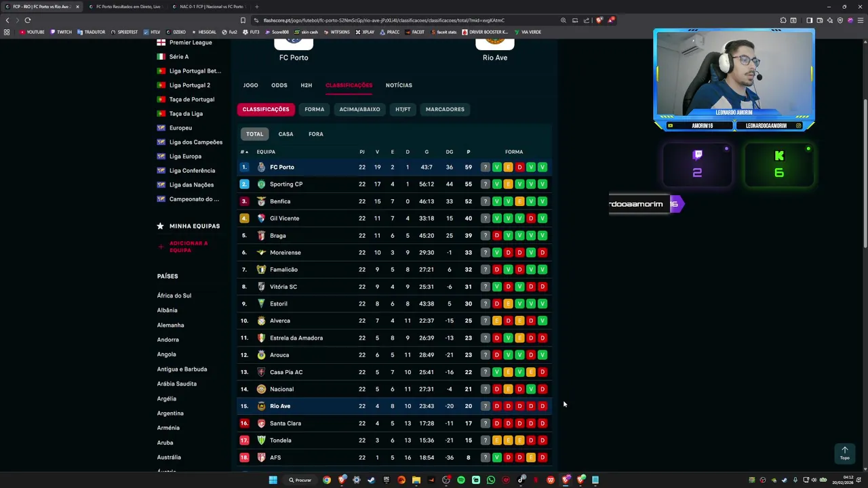Click the browser address bar URL
The image size is (868, 488).
[x=383, y=20]
